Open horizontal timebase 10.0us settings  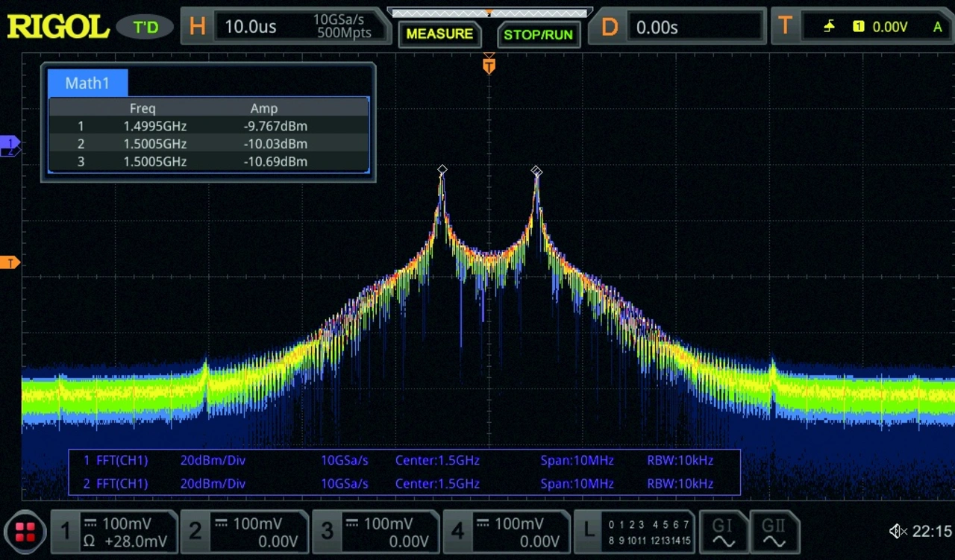284,28
